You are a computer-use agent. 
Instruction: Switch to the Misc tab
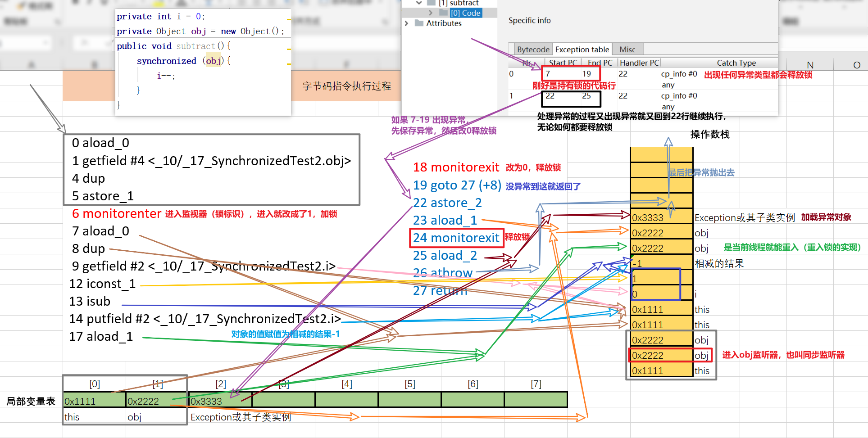tap(627, 49)
